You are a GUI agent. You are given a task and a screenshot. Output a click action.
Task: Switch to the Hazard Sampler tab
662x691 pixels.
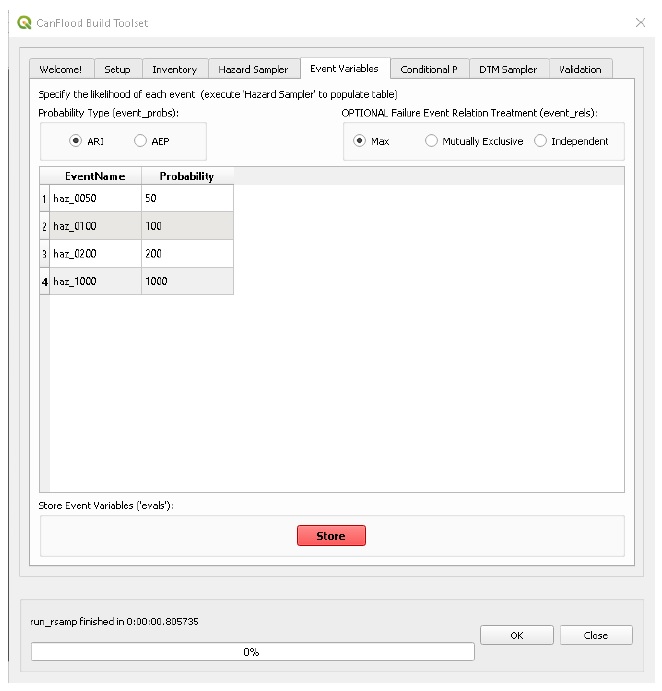tap(253, 69)
